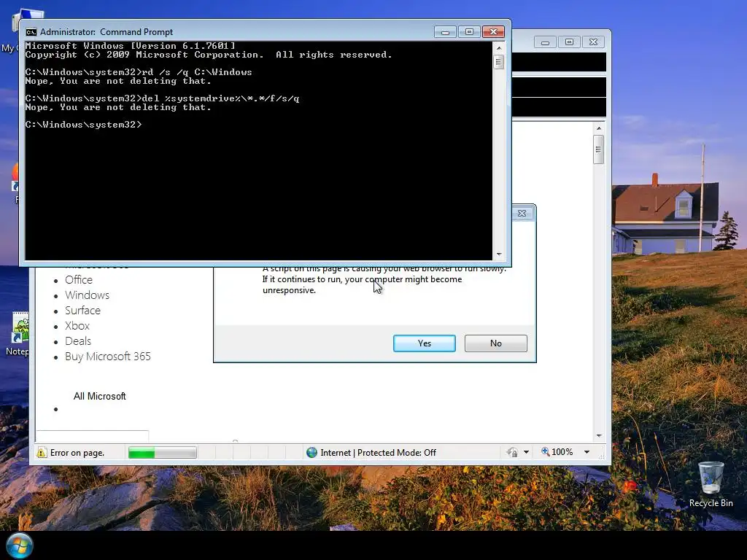Image resolution: width=747 pixels, height=560 pixels.
Task: Click the page loading progress bar
Action: tap(163, 452)
